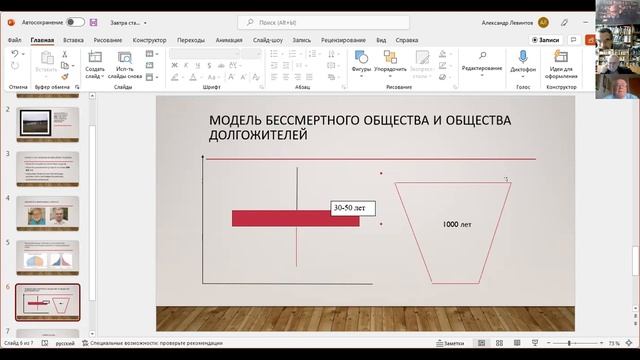This screenshot has height=360, width=640.
Task: Toggle italic К formatting
Action: coord(186,65)
